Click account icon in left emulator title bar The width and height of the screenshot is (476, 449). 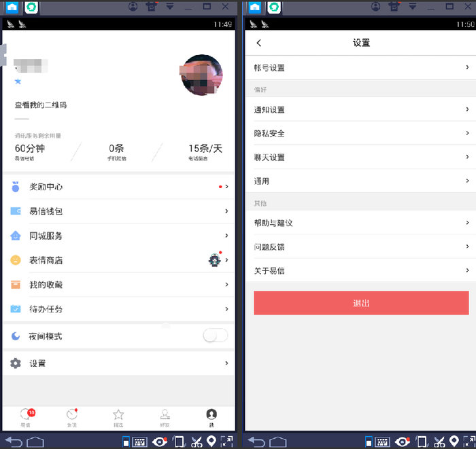(x=133, y=6)
